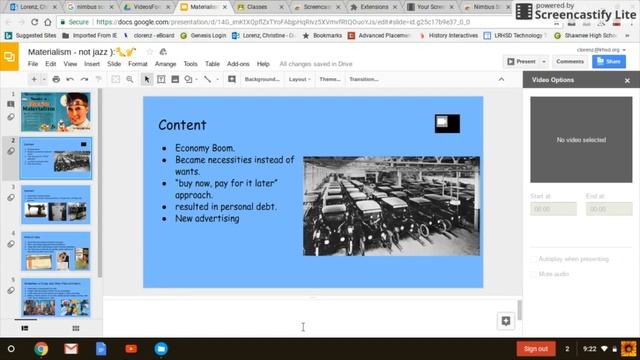
Task: Open the Slide menu
Action: pyautogui.click(x=114, y=64)
